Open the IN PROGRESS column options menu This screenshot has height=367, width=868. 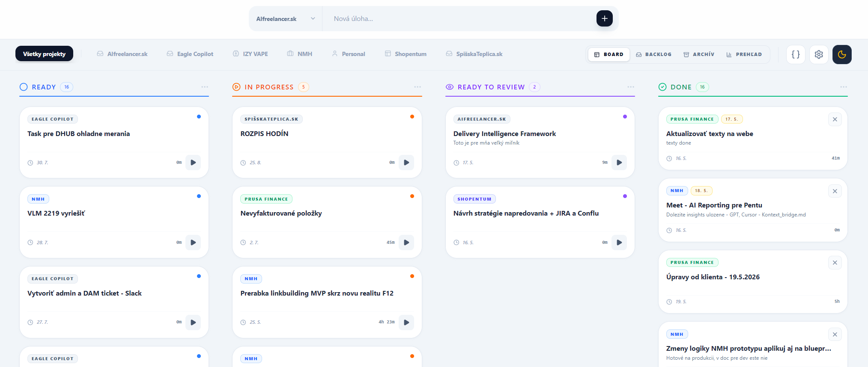[418, 87]
